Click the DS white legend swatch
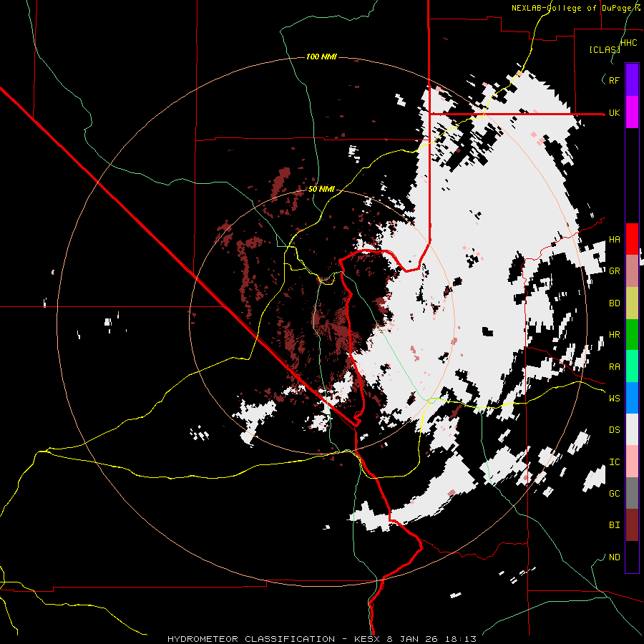 coord(632,429)
